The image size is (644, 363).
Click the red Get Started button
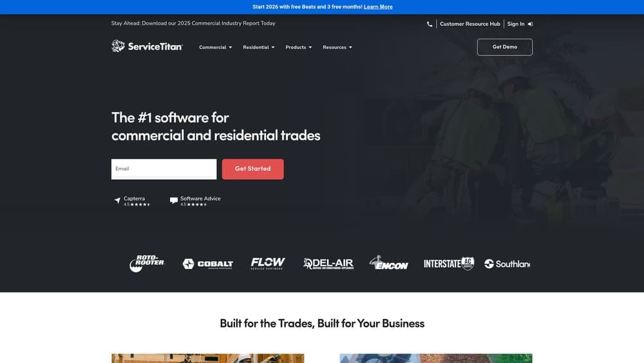point(252,169)
